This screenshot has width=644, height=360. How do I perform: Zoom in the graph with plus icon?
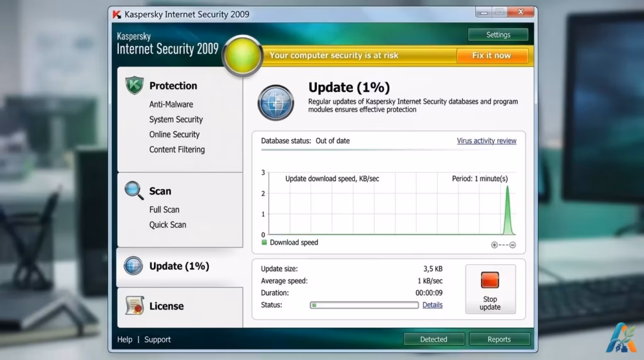(x=494, y=245)
